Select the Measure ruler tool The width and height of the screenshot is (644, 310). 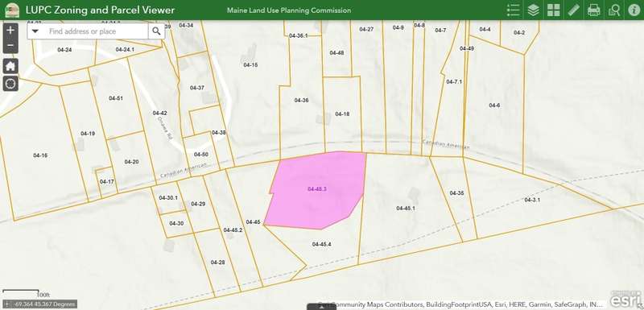pos(573,10)
